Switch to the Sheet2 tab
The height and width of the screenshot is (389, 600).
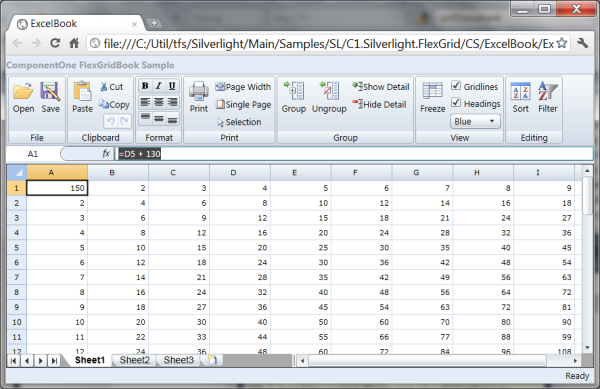click(x=134, y=360)
